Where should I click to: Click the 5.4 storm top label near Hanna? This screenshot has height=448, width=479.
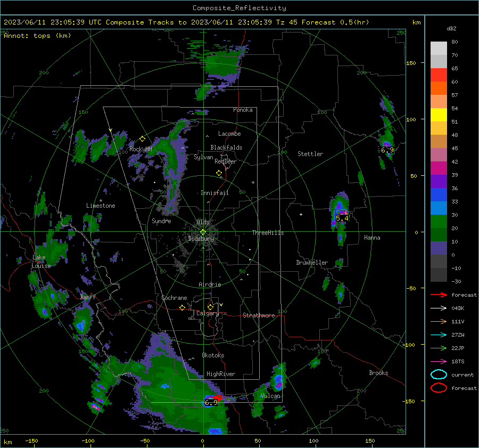(342, 218)
